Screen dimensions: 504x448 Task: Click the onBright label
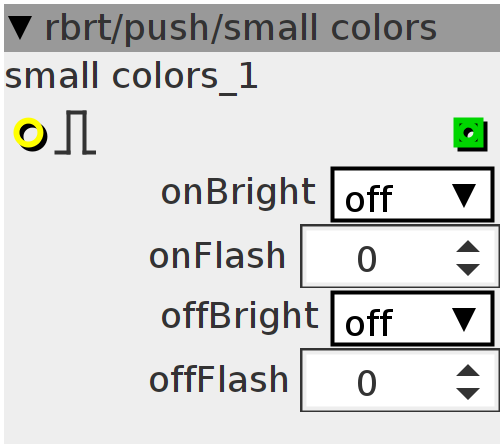(238, 193)
